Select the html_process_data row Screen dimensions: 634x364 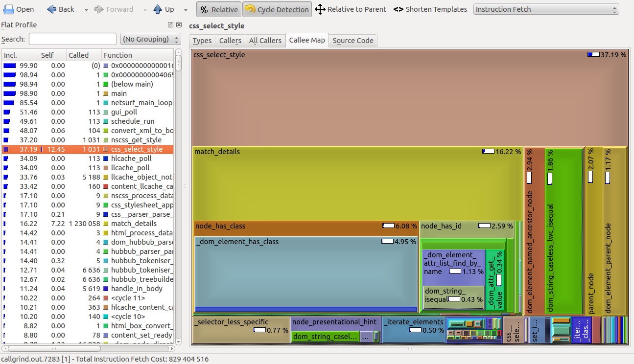(x=88, y=233)
